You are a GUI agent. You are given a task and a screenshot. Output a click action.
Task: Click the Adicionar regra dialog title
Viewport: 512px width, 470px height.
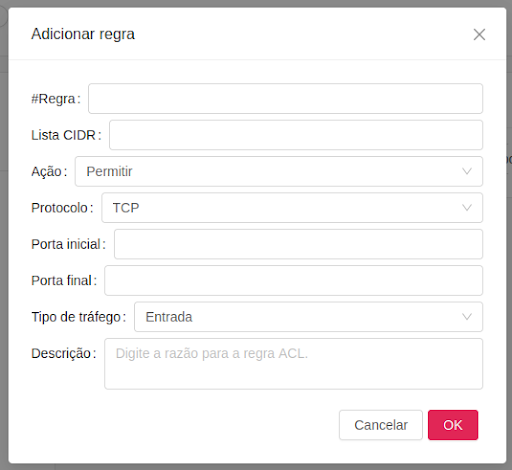point(83,34)
